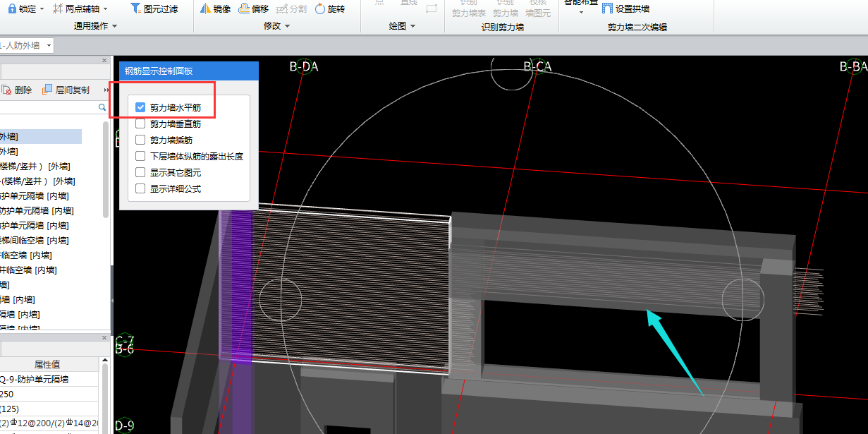Close the component list panel
The height and width of the screenshot is (434, 868).
(104, 61)
